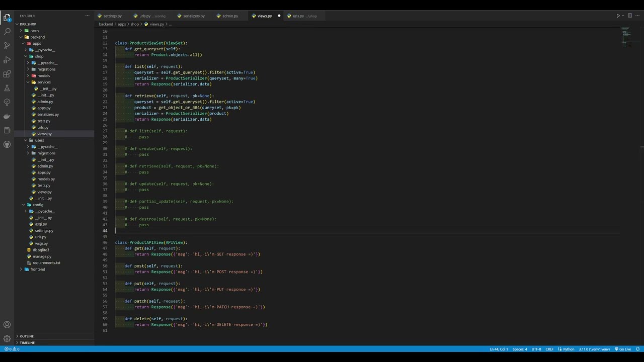Open manage.py file
Image resolution: width=644 pixels, height=362 pixels.
coord(42,256)
